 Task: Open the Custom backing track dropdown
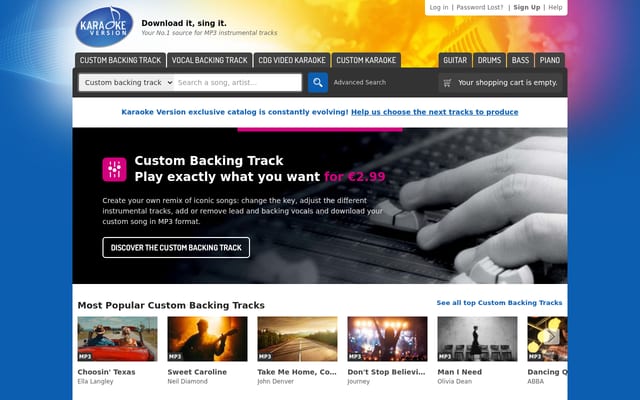[x=127, y=82]
